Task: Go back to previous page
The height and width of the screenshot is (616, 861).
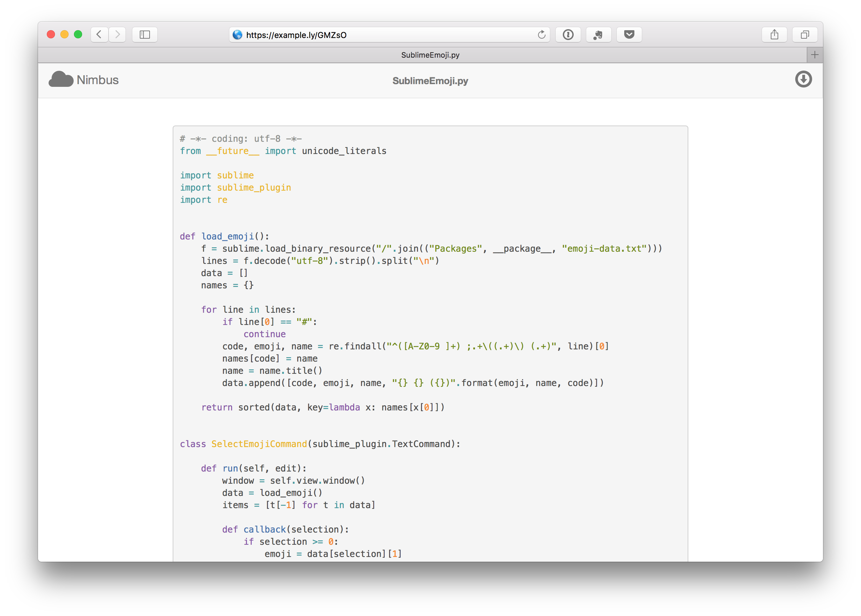Action: [99, 35]
